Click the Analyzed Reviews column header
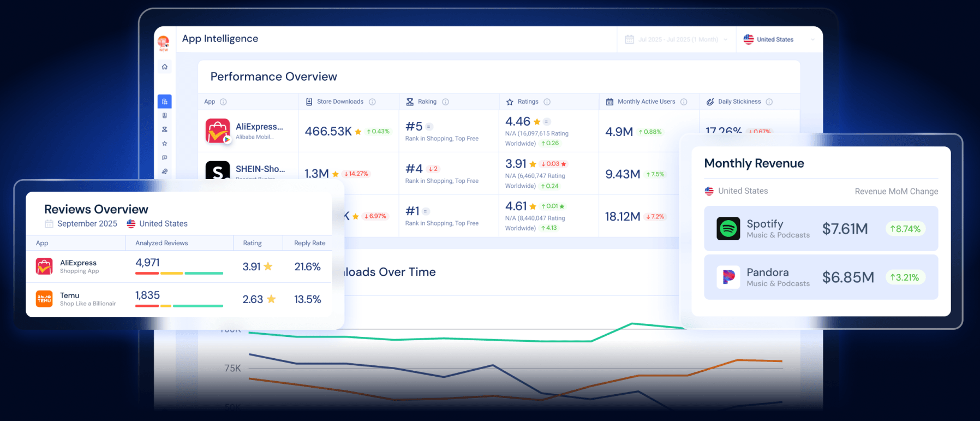The image size is (980, 421). [x=162, y=243]
